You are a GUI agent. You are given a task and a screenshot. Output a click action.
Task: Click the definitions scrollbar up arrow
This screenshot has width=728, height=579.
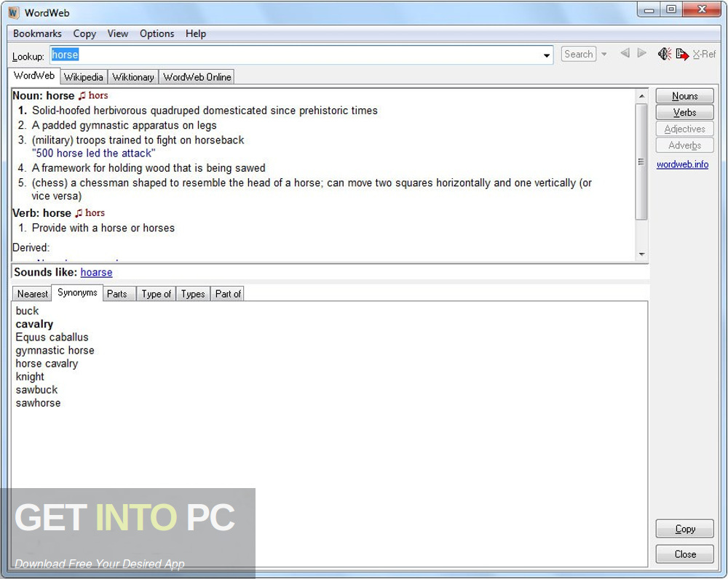pyautogui.click(x=641, y=96)
